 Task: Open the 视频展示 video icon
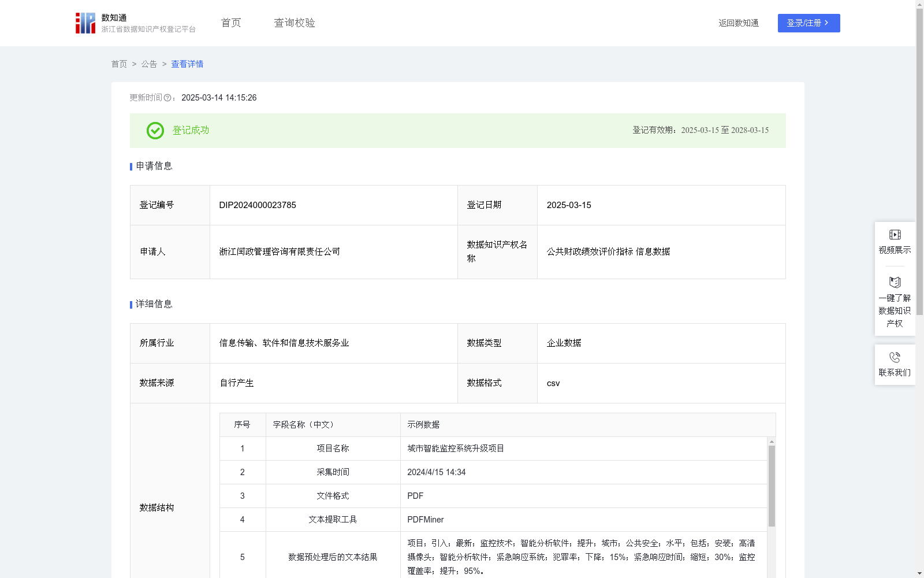pyautogui.click(x=895, y=235)
